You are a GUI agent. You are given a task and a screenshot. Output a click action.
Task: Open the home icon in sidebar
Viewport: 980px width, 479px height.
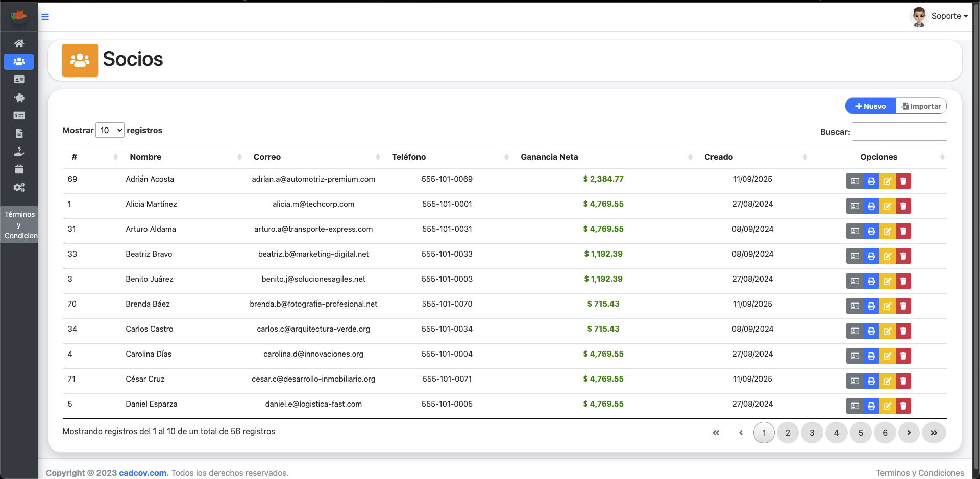(19, 44)
